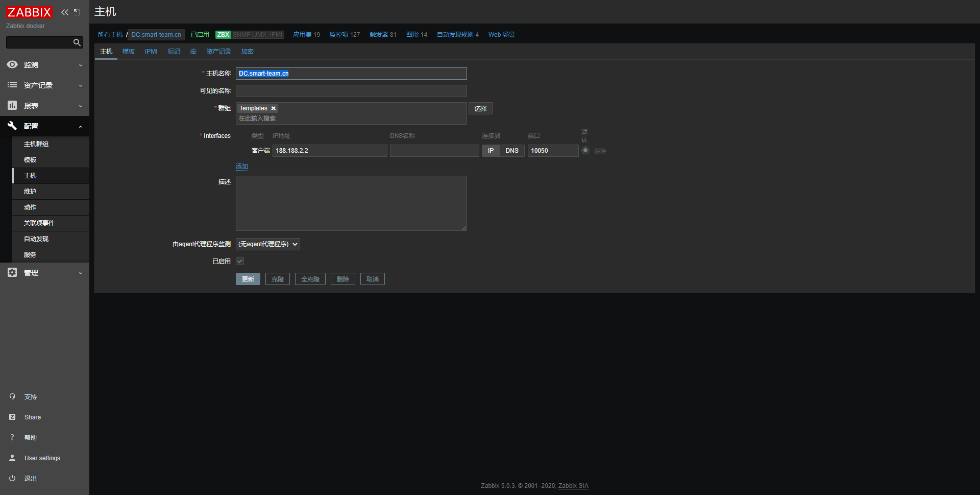Click the Z icon for Share
This screenshot has height=495, width=980.
pos(12,417)
